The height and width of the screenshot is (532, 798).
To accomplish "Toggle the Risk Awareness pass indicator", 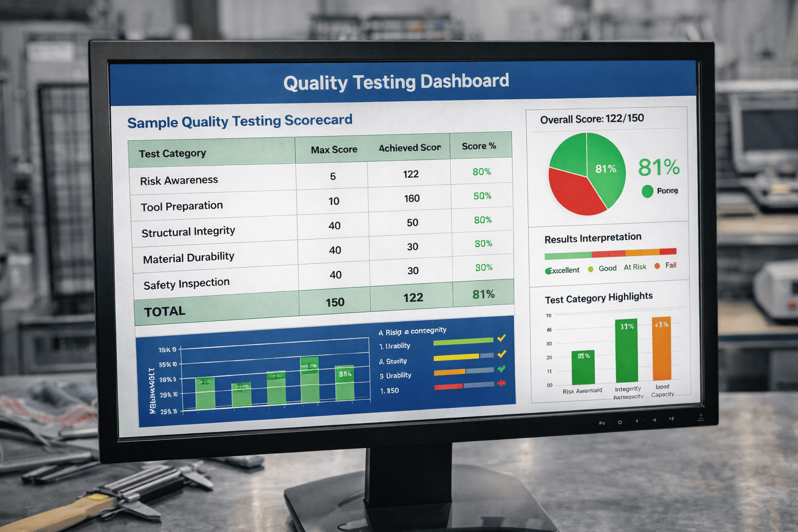I will 501,338.
